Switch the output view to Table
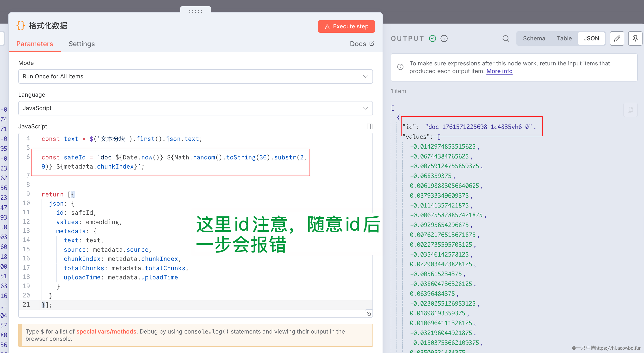Image resolution: width=644 pixels, height=353 pixels. click(x=564, y=38)
